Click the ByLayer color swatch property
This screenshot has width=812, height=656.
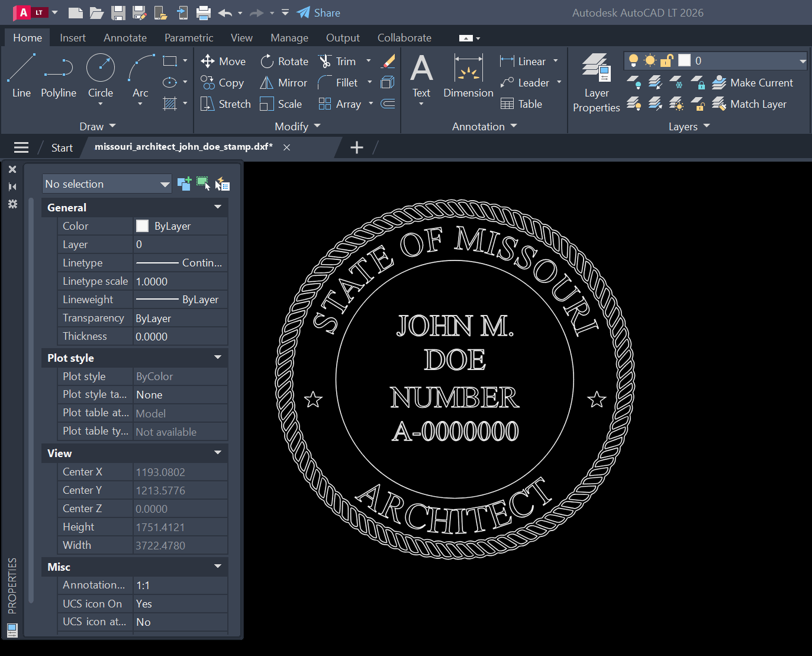point(142,226)
